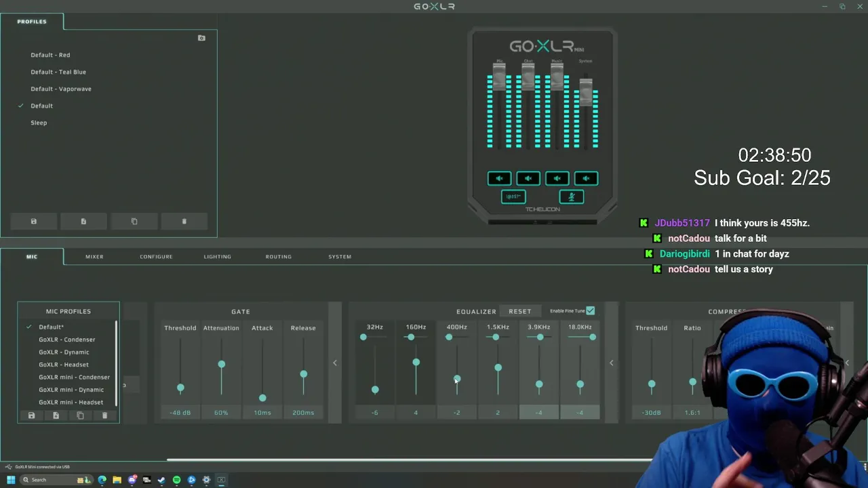
Task: Click the Windows Start button
Action: click(x=11, y=480)
